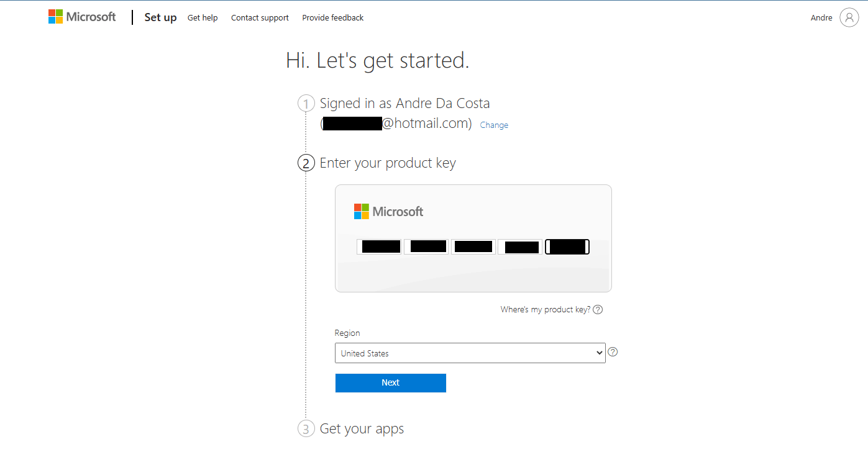868x470 pixels.
Task: Click step 1 circle for Signed in
Action: click(306, 103)
